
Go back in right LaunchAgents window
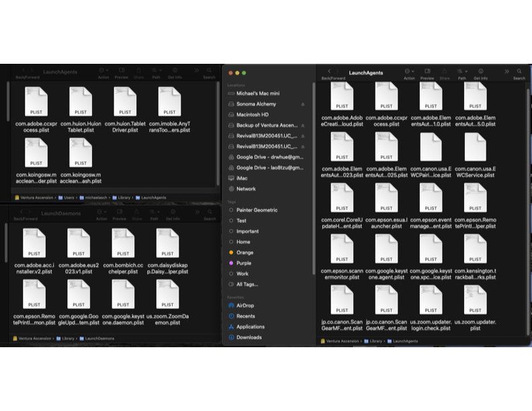coord(328,71)
